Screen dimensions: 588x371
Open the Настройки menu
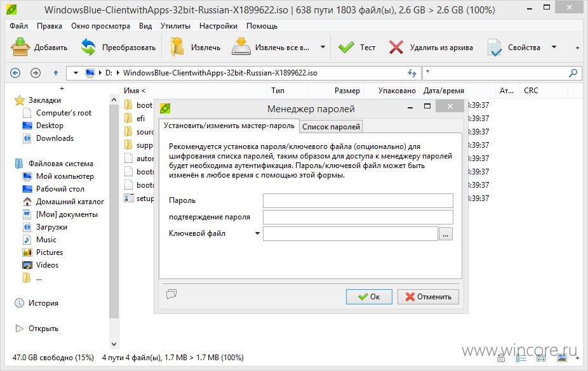pyautogui.click(x=218, y=26)
